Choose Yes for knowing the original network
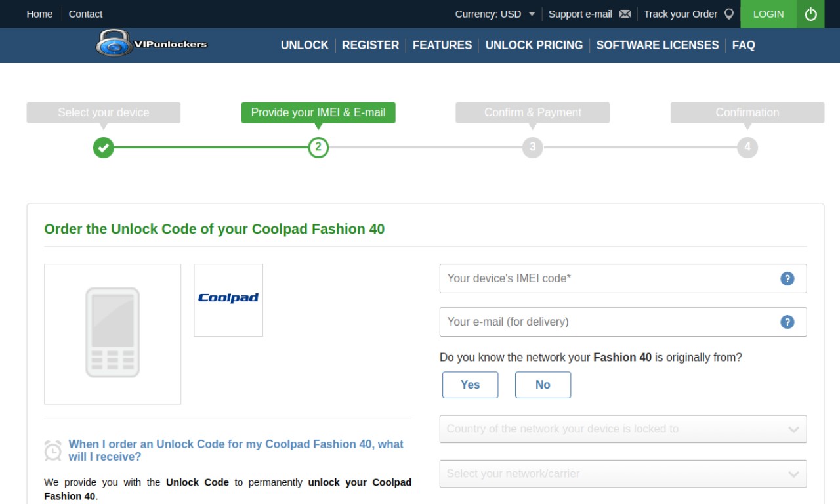840x504 pixels. pos(471,385)
